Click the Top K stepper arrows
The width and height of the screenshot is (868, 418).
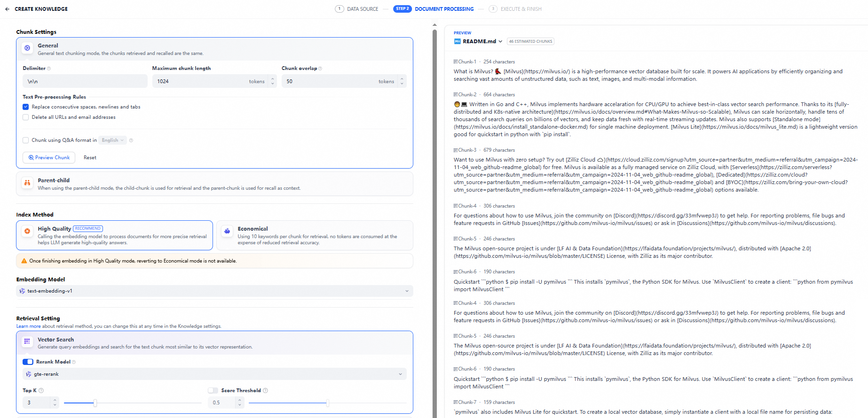(x=55, y=403)
